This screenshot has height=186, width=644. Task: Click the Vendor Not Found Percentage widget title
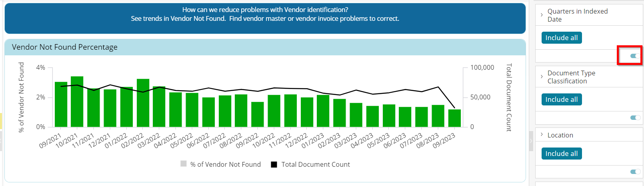point(65,47)
